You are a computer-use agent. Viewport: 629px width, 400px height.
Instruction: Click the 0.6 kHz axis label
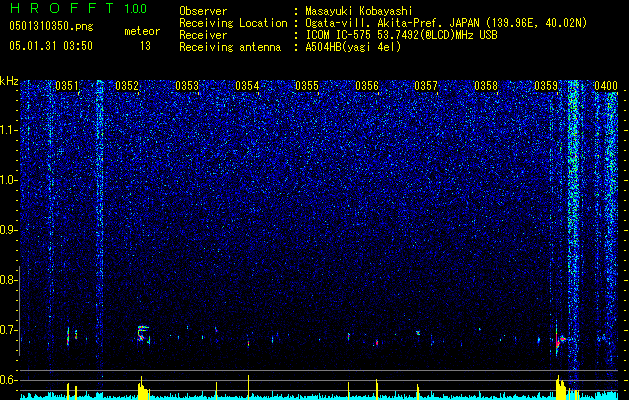click(x=7, y=380)
